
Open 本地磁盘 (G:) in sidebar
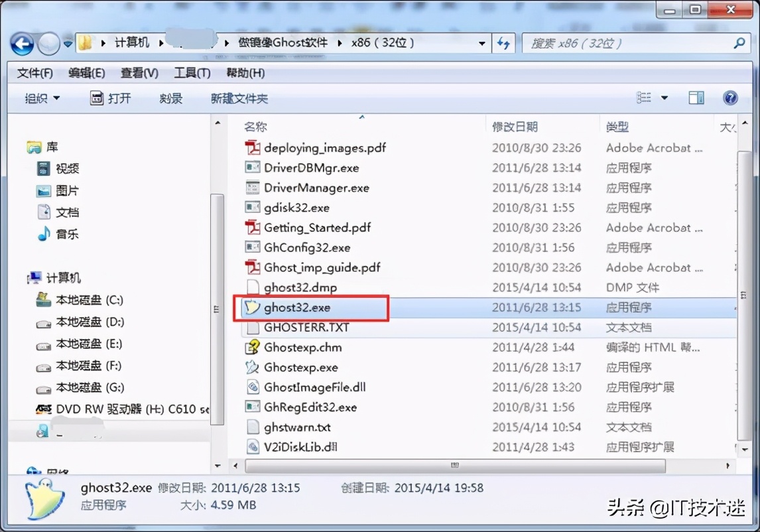click(80, 387)
